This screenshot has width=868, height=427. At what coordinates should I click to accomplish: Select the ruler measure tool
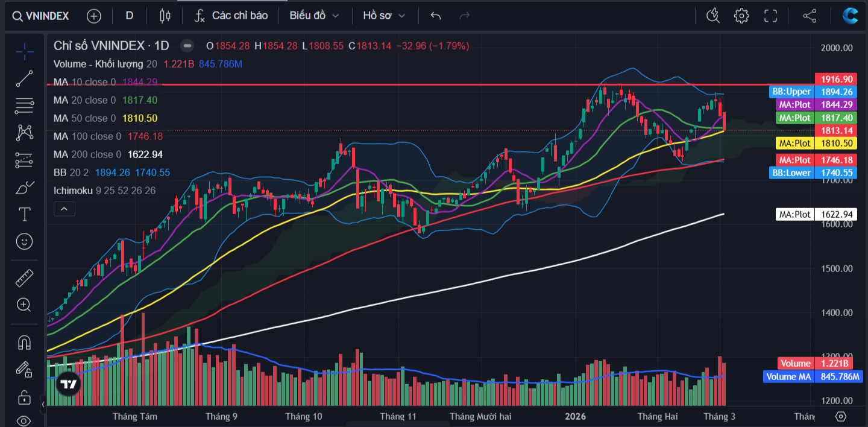24,278
